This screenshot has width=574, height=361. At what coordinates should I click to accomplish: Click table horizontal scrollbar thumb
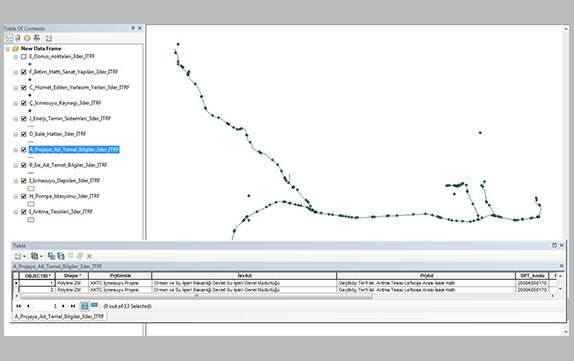pos(197,296)
